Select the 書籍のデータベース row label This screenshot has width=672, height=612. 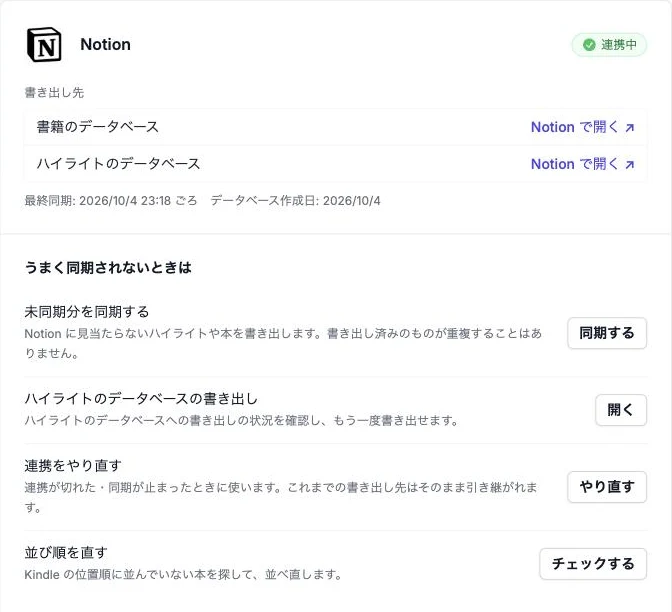click(98, 127)
